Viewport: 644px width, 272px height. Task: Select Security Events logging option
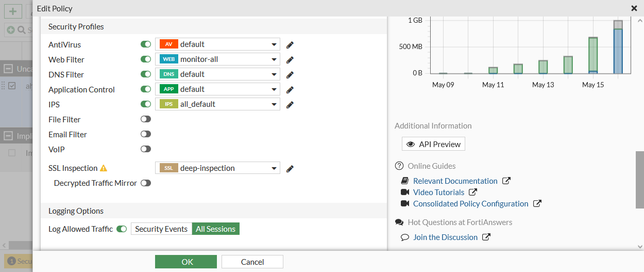coord(161,229)
